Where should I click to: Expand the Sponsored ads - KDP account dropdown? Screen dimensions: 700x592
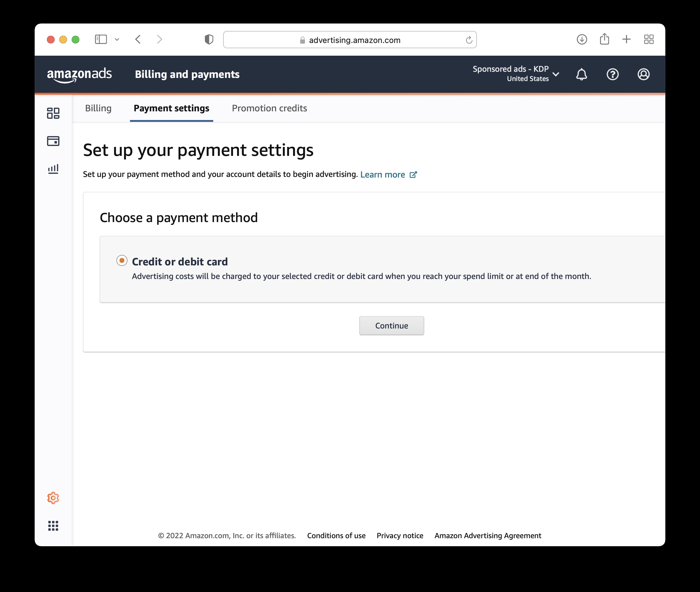[516, 74]
